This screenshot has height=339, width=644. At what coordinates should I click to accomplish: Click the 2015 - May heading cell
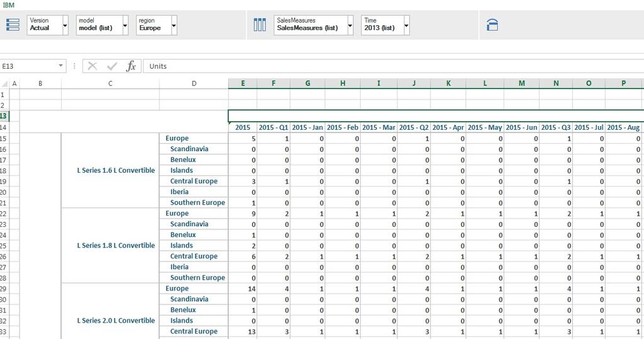coord(485,127)
